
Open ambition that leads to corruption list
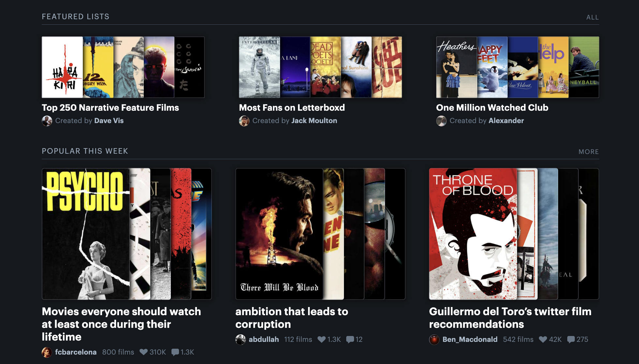point(291,317)
